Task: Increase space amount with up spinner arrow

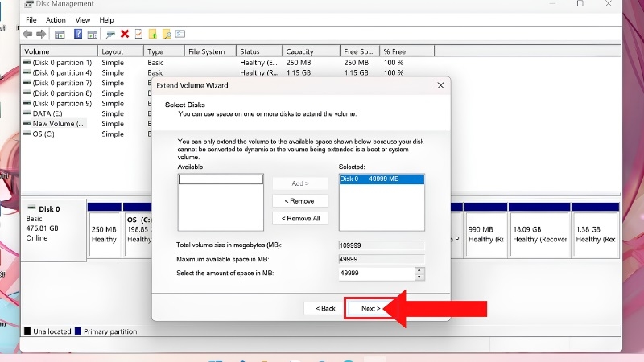Action: click(x=419, y=270)
